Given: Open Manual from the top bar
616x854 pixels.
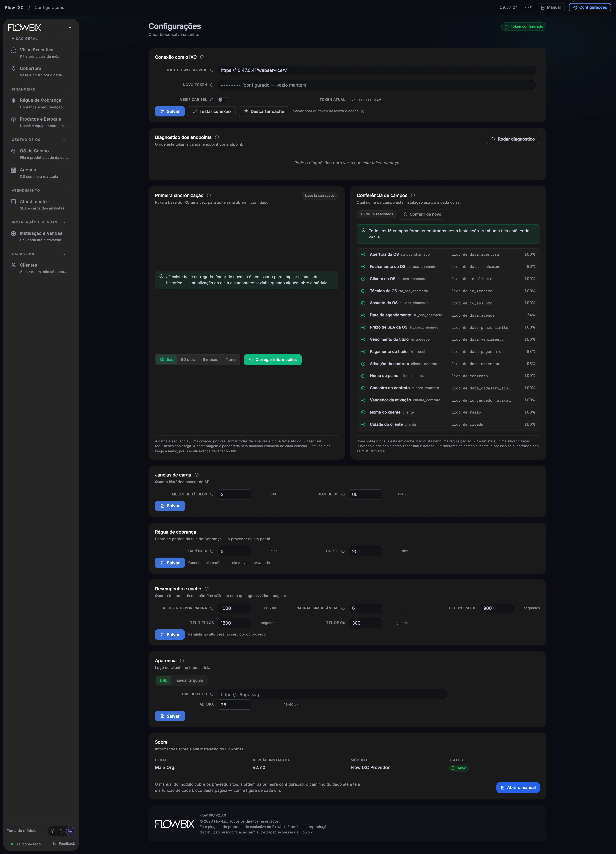Looking at the screenshot, I should point(551,8).
